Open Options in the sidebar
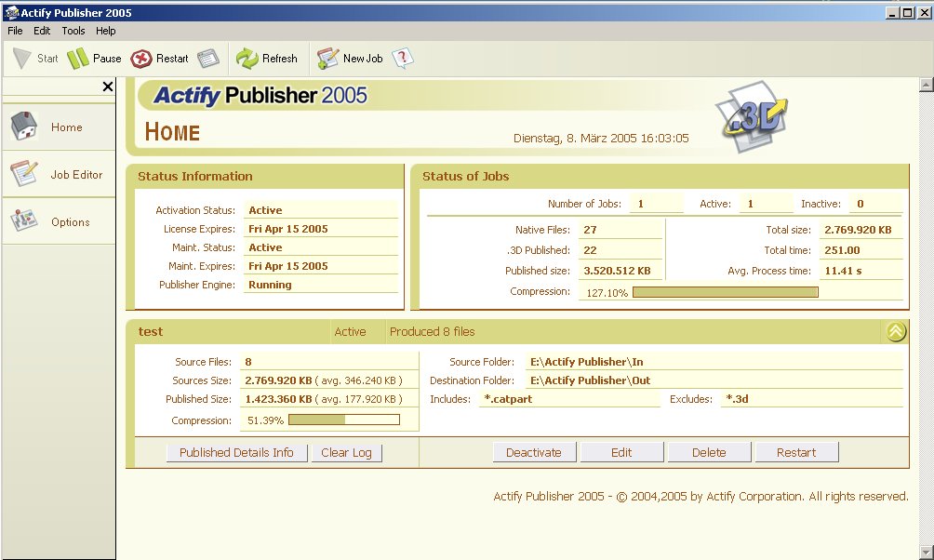 point(59,221)
